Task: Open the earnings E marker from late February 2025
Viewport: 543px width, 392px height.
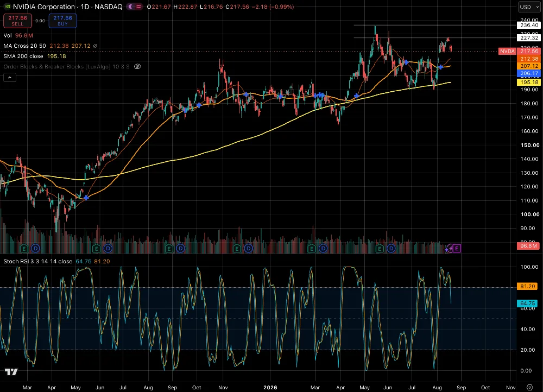Action: pyautogui.click(x=24, y=248)
